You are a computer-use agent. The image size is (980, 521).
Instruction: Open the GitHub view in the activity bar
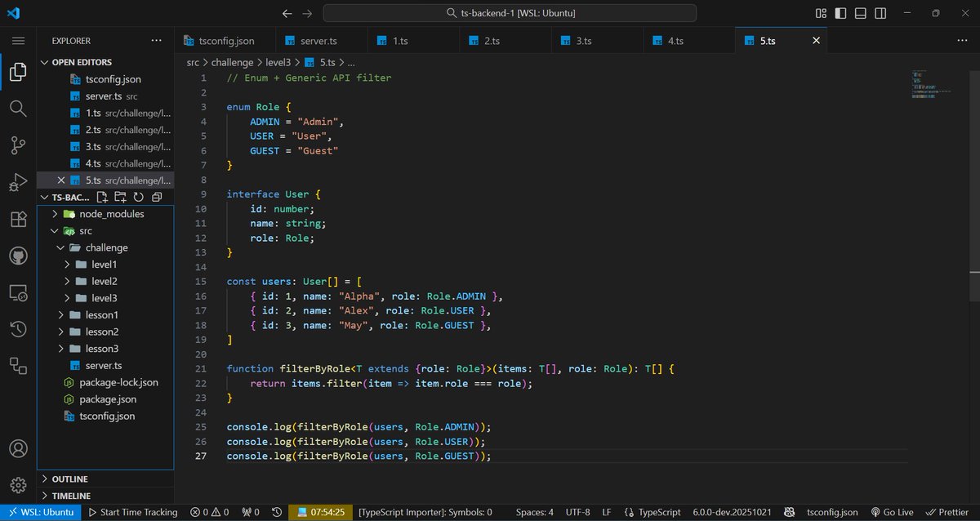tap(18, 256)
